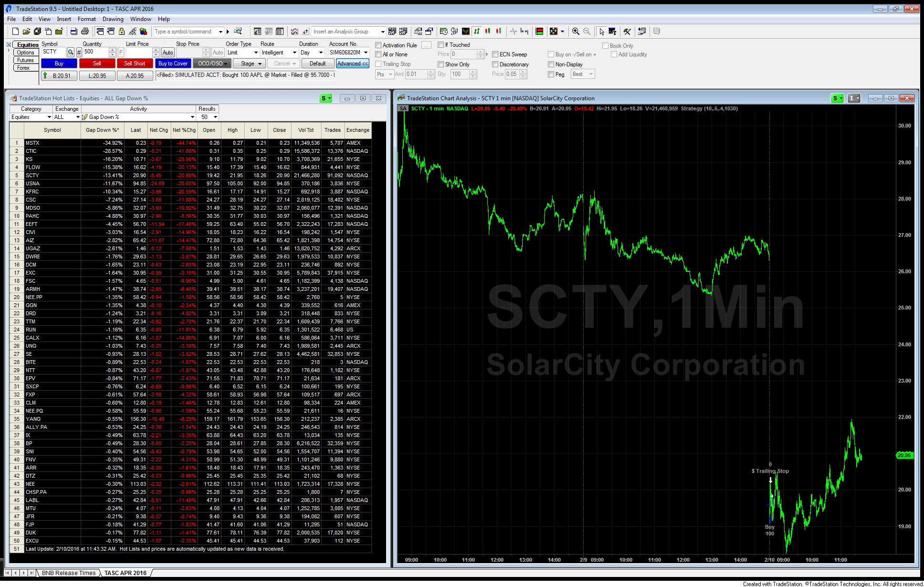Click the hammer and tools icon
The height and width of the screenshot is (587, 924).
[x=627, y=32]
